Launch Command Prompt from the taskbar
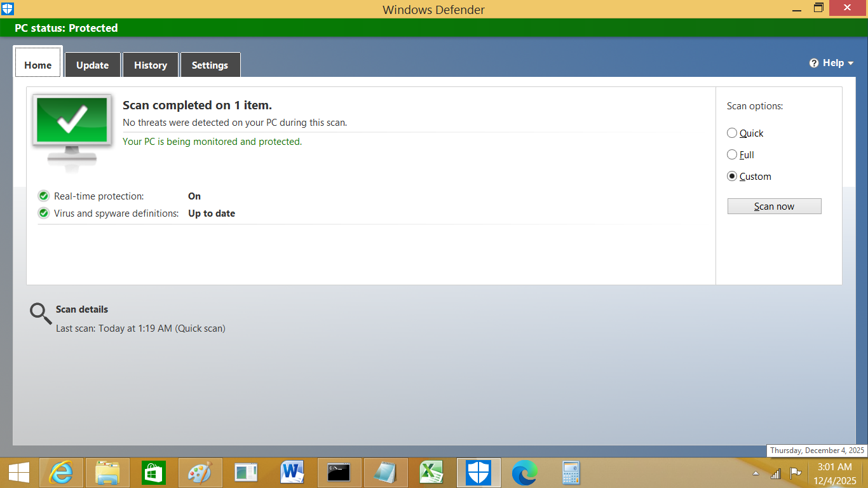868x488 pixels. (x=339, y=473)
